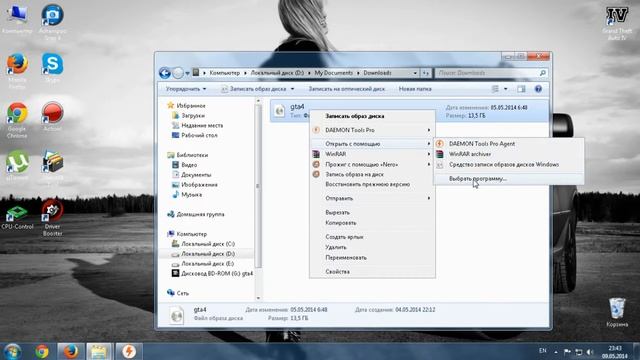Select Рабочий стол in the navigation pane
Viewport: 640px width, 360px height.
(x=199, y=135)
